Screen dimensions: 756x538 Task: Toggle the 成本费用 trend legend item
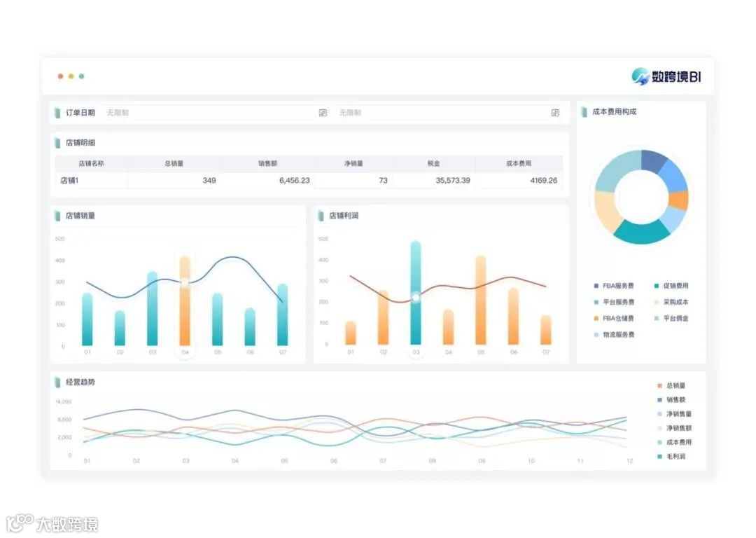(x=675, y=442)
